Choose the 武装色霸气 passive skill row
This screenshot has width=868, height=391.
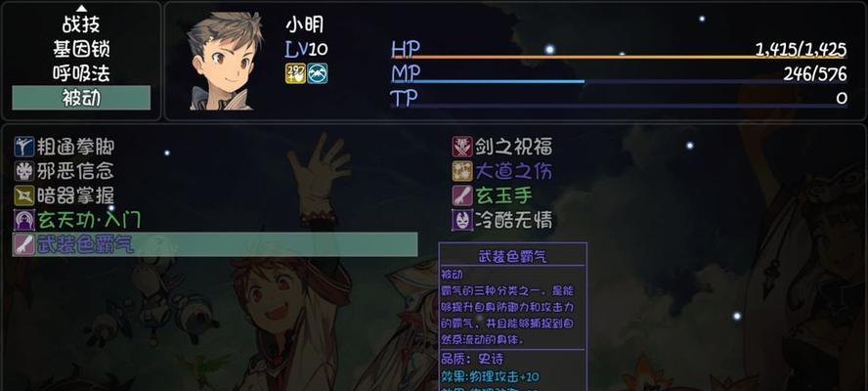point(215,244)
